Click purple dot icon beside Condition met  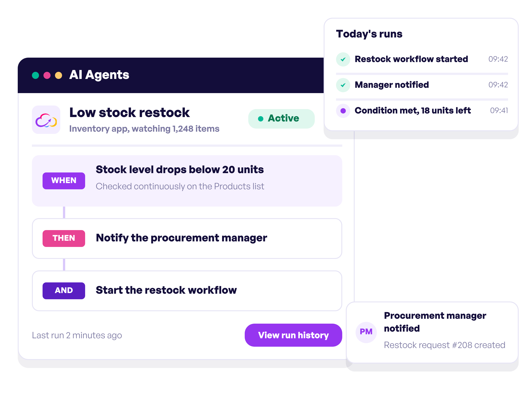343,111
